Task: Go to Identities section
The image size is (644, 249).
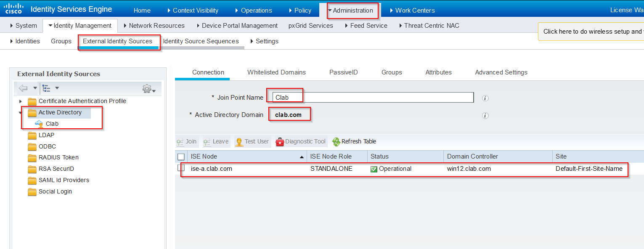Action: 25,41
